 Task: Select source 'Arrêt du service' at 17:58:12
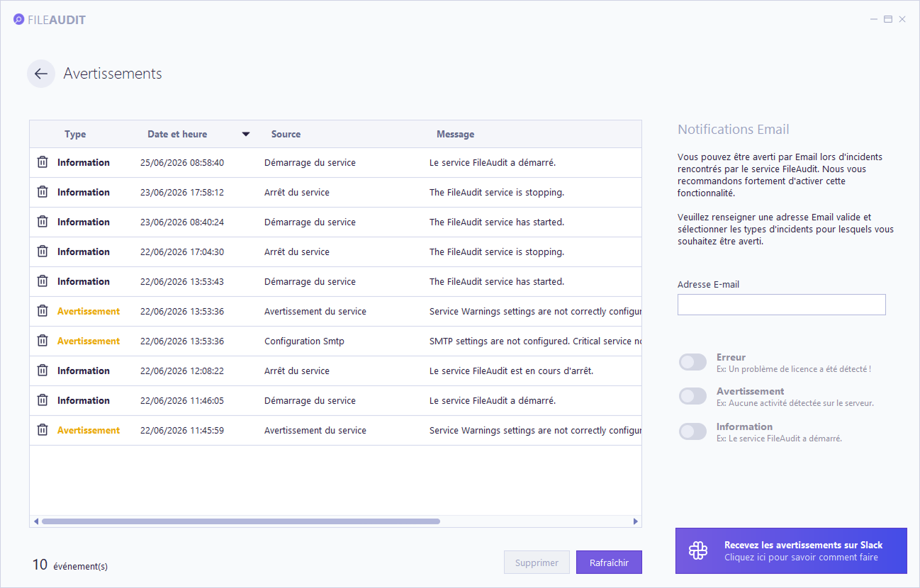pyautogui.click(x=297, y=192)
